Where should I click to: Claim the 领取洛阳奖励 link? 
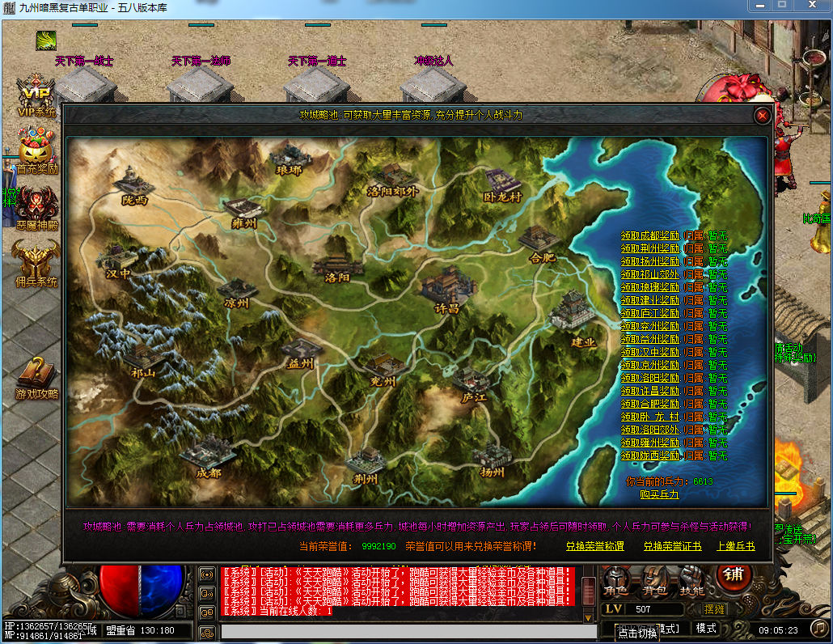pyautogui.click(x=649, y=378)
